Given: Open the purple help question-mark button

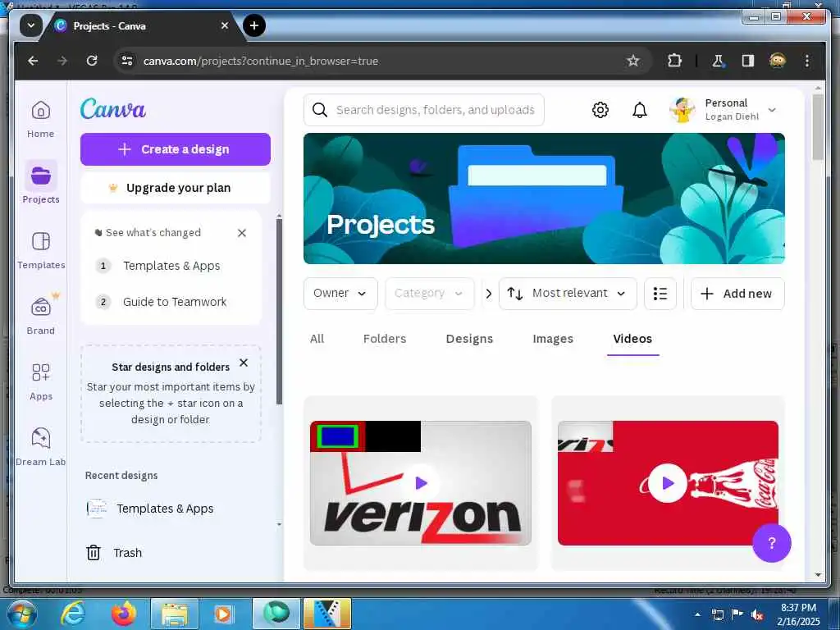Looking at the screenshot, I should click(771, 543).
